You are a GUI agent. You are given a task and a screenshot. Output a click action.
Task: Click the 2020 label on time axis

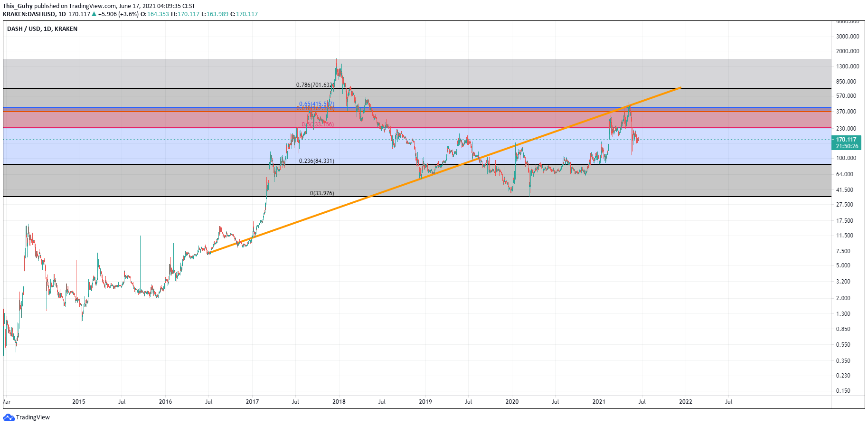click(512, 402)
